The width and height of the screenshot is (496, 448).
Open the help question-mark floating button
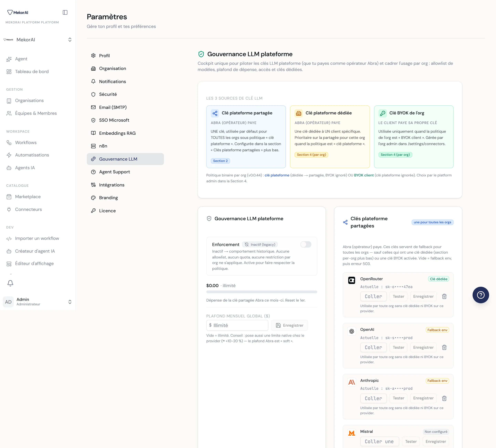coord(480,295)
